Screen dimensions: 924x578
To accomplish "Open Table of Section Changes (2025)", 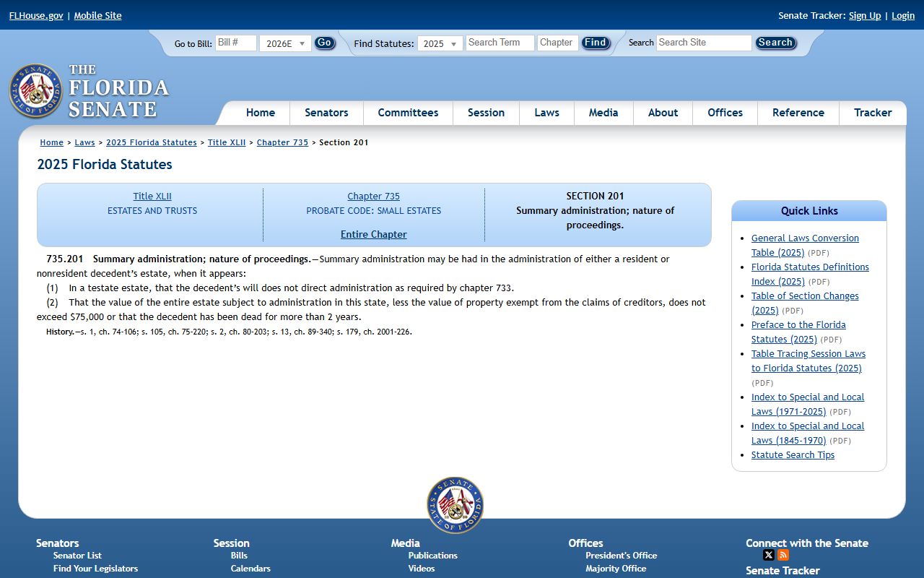I will pyautogui.click(x=805, y=303).
